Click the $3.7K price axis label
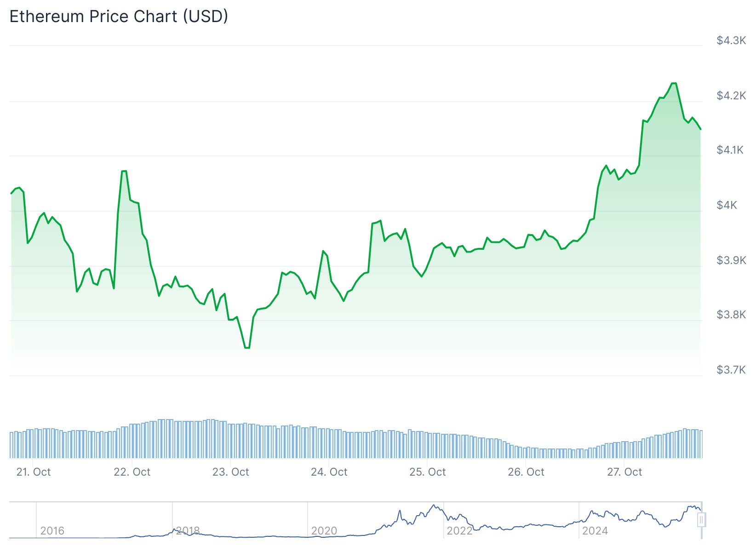Image resolution: width=756 pixels, height=552 pixels. click(x=731, y=370)
